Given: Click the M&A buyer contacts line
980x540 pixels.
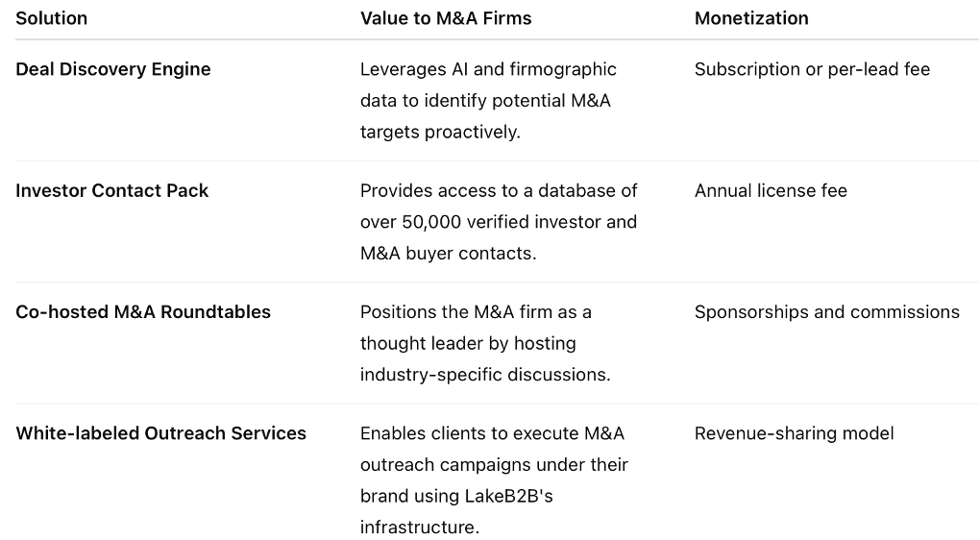Looking at the screenshot, I should [448, 253].
